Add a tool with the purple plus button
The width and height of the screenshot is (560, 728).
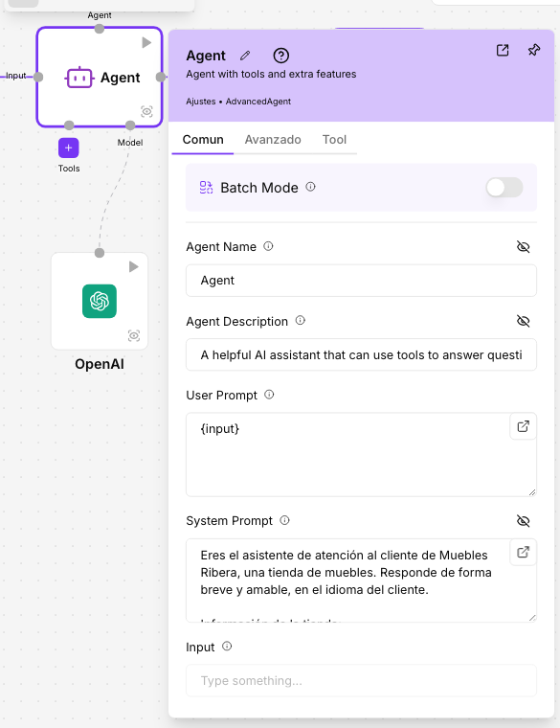(x=69, y=148)
